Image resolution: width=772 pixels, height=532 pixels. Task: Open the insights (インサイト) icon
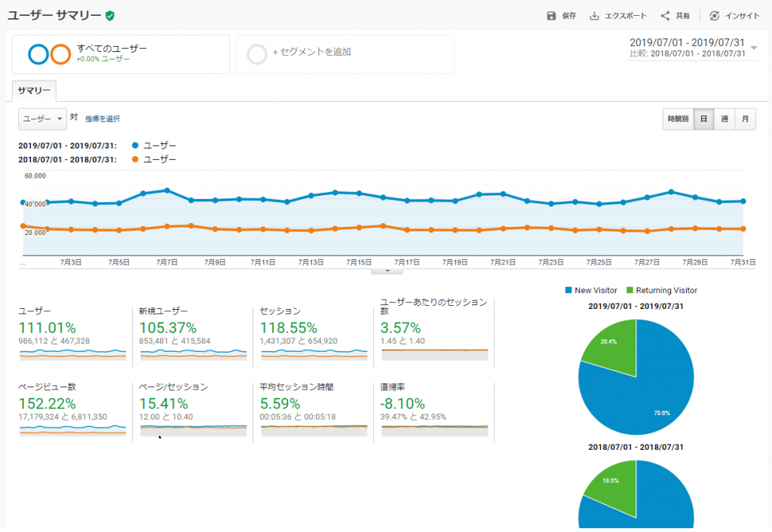click(715, 17)
